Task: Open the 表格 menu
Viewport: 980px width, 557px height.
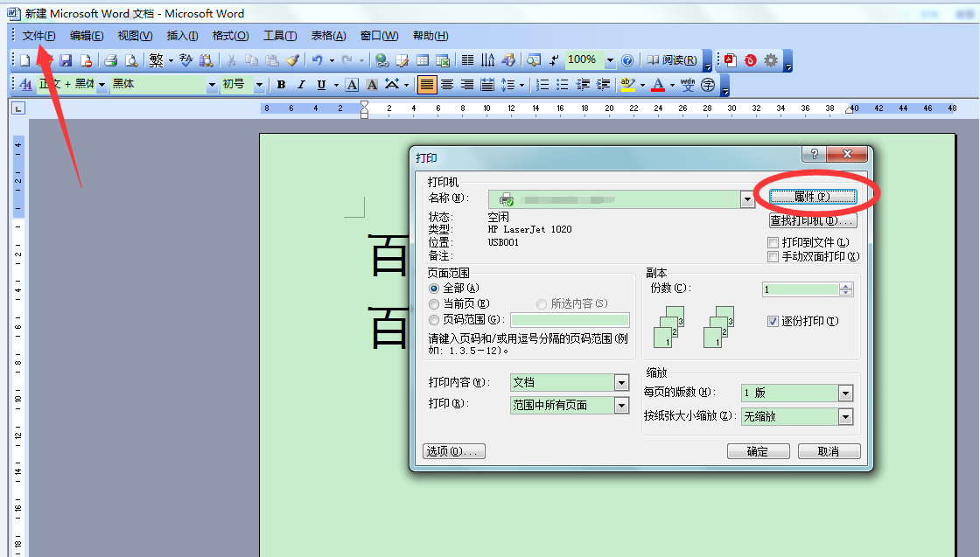Action: click(327, 35)
